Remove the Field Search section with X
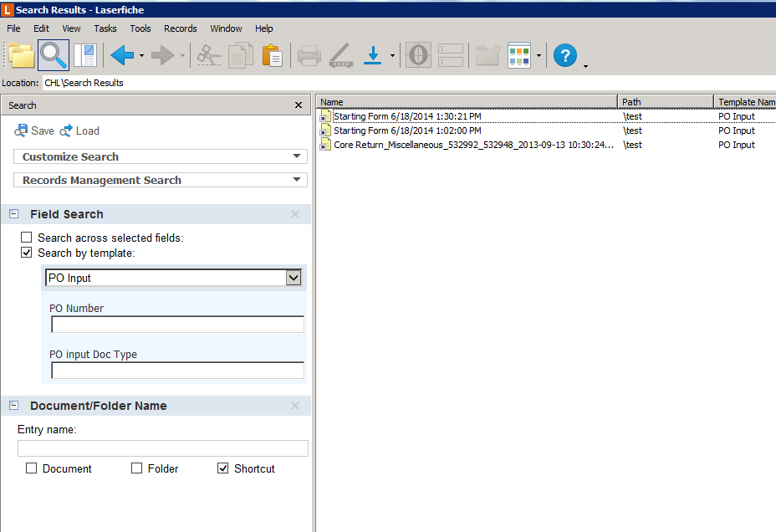This screenshot has height=532, width=776. click(x=295, y=214)
